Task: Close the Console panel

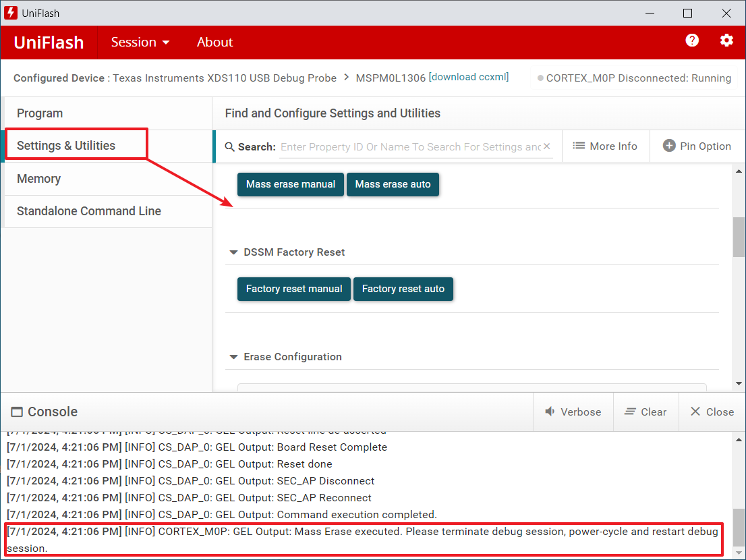Action: (x=712, y=412)
